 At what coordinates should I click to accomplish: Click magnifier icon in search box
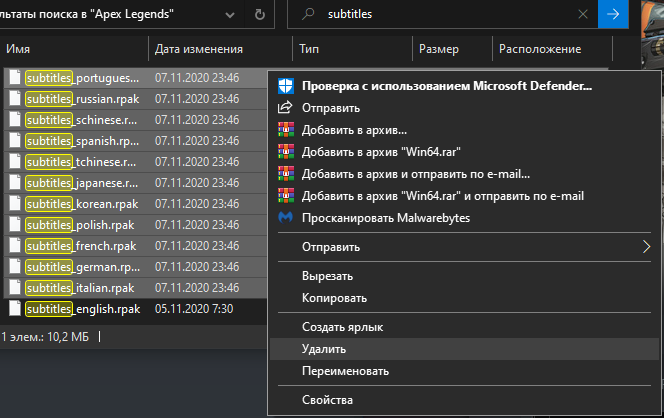point(308,14)
